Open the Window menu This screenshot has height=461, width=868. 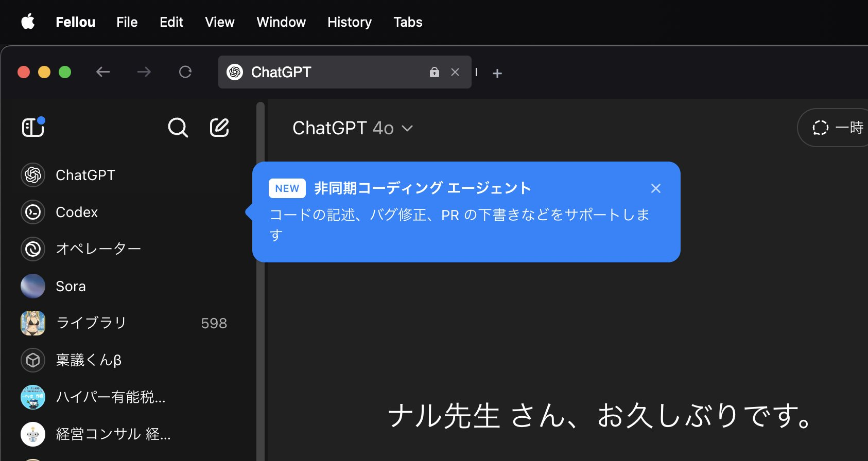pyautogui.click(x=281, y=22)
